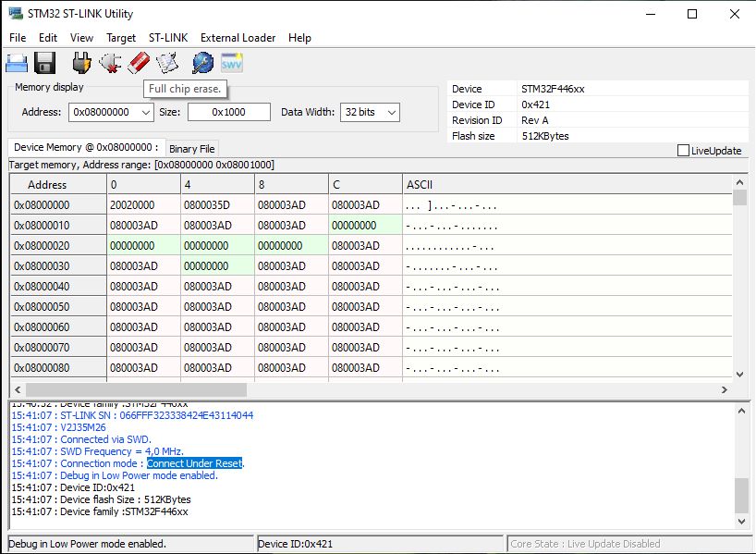The width and height of the screenshot is (756, 554).
Task: Click the Rev A Revision ID value
Action: [x=535, y=120]
